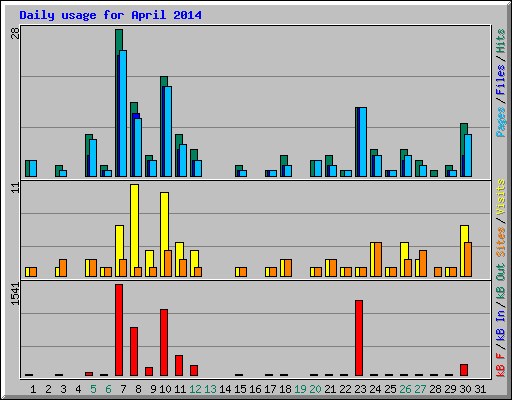Click green weekend day label 12

[195, 389]
